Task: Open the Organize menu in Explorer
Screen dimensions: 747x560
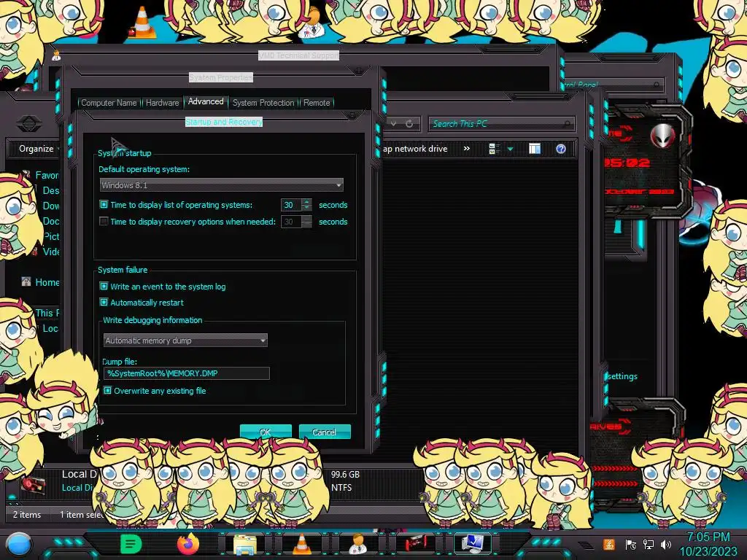Action: tap(38, 149)
